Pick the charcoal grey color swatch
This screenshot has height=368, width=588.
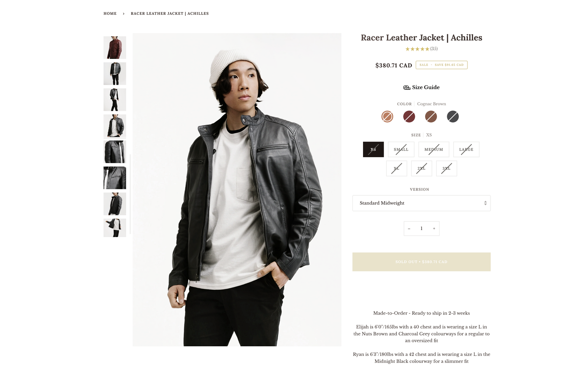[x=453, y=117]
